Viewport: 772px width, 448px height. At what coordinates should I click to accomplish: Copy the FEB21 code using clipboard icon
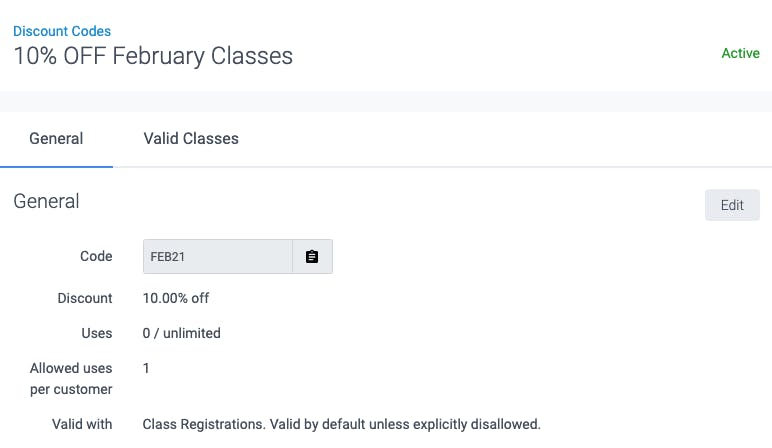pos(312,256)
